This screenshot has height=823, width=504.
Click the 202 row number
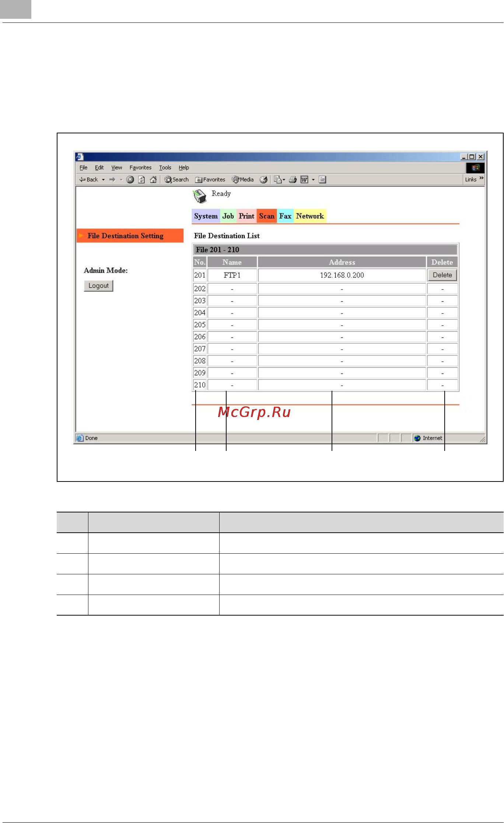click(x=200, y=289)
